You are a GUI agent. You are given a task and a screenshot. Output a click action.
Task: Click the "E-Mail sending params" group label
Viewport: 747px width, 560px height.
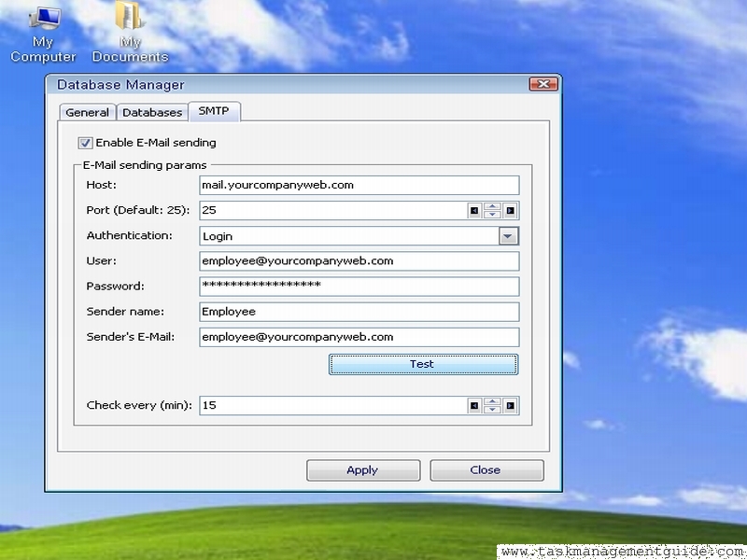pyautogui.click(x=145, y=165)
